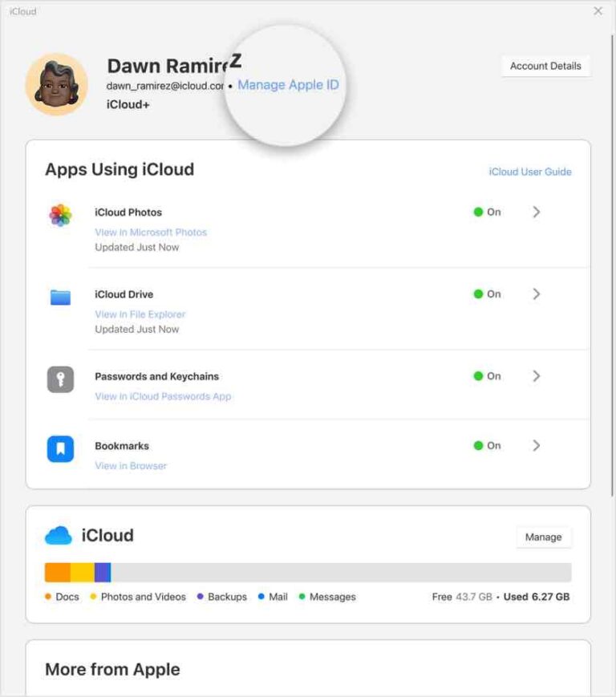The height and width of the screenshot is (697, 616).
Task: Expand Passwords and Keychains chevron
Action: tap(537, 376)
